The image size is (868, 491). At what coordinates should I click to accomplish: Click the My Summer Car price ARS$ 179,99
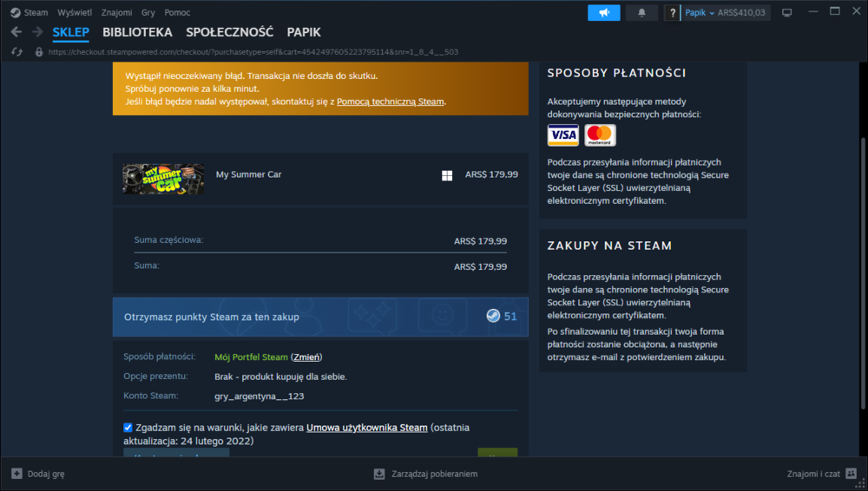tap(491, 174)
